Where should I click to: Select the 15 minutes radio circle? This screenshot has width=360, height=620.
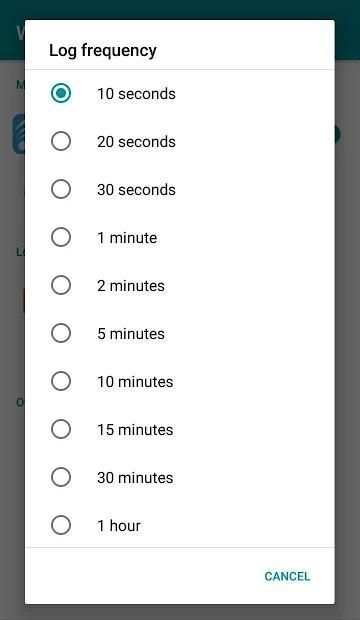pyautogui.click(x=61, y=429)
